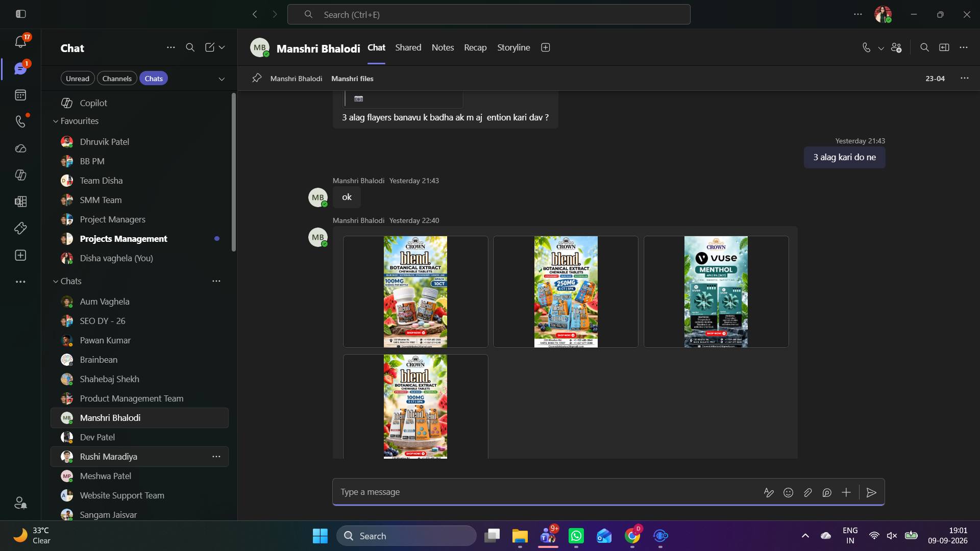Switch to the Recap tab
Image resolution: width=980 pixels, height=551 pixels.
point(475,47)
